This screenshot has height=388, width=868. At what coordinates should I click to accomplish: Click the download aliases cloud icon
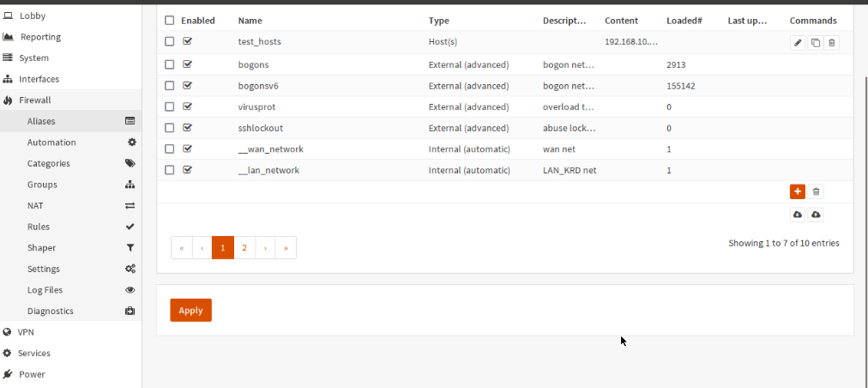point(798,215)
